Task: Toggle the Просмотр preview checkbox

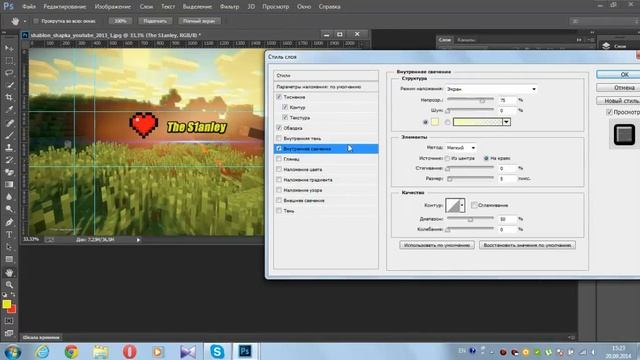Action: click(x=609, y=112)
